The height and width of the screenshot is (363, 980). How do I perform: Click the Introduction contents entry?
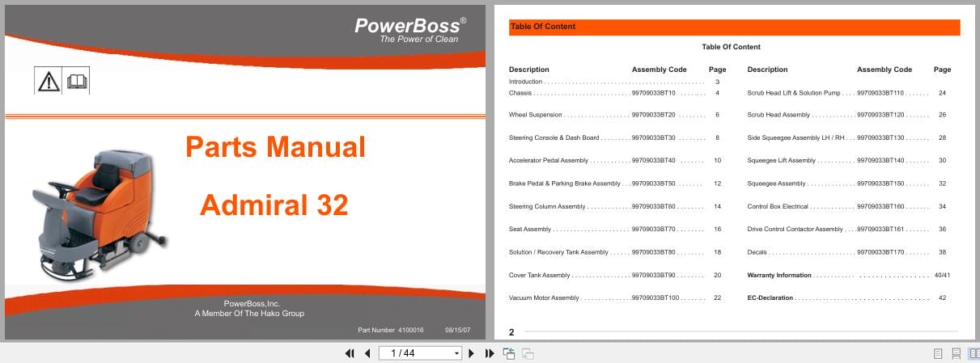[x=526, y=82]
